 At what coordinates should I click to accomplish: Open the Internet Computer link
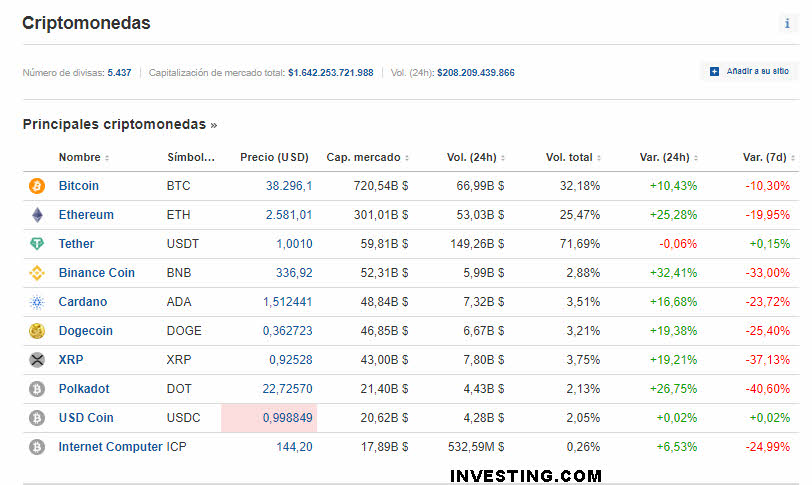[x=110, y=447]
